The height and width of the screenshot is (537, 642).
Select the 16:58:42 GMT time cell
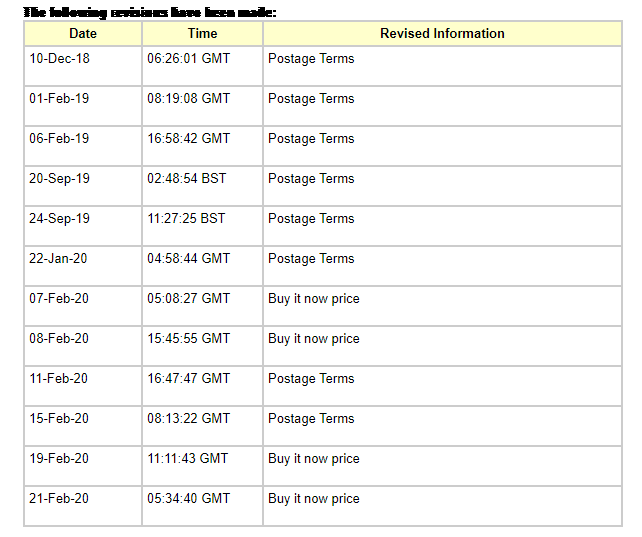(x=202, y=146)
